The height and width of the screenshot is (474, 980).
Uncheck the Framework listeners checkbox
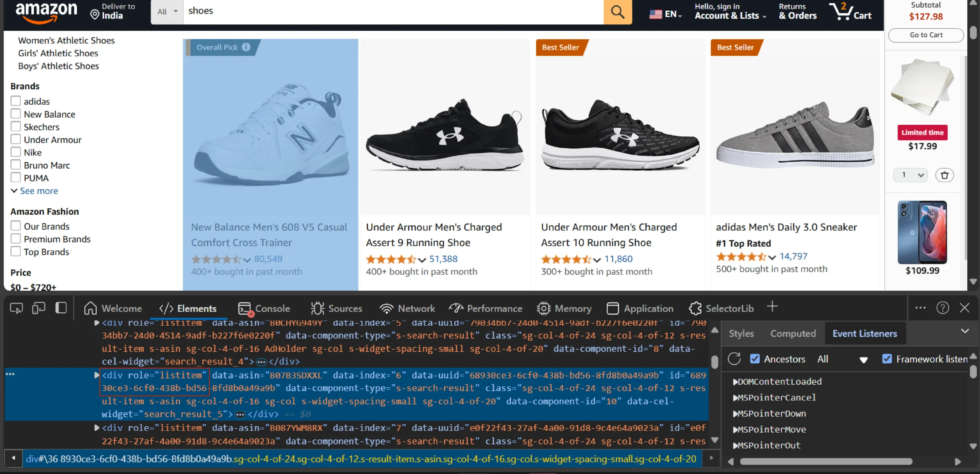887,359
